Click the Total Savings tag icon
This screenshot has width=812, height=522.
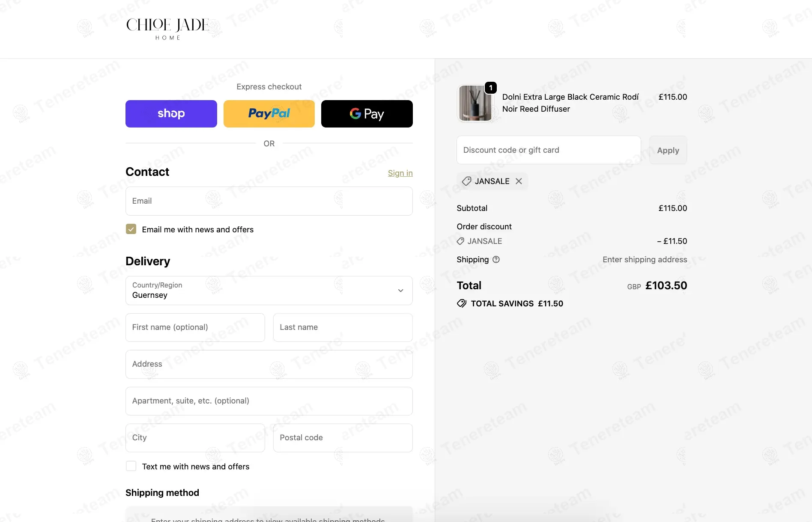tap(462, 304)
